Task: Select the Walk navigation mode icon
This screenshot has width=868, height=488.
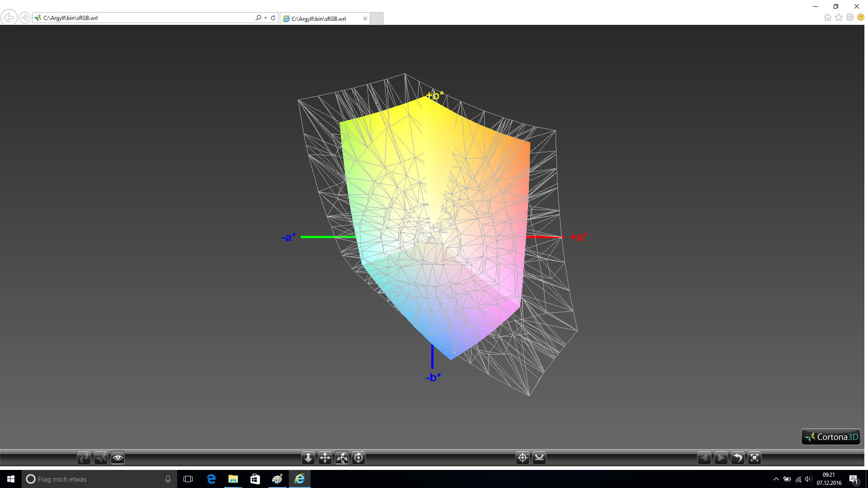Action: coord(84,458)
